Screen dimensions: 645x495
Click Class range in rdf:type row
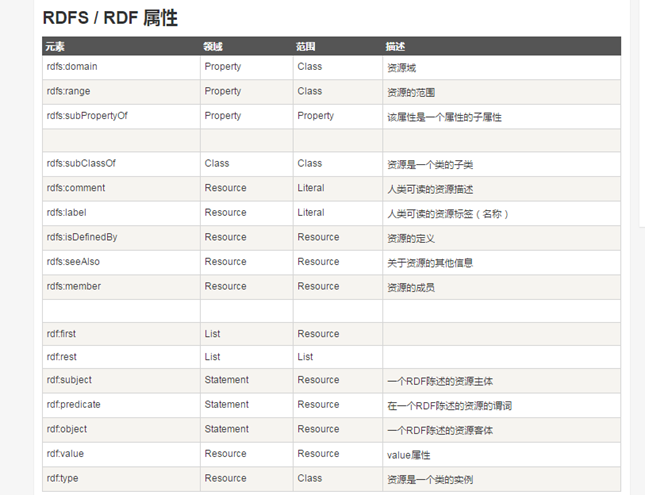pos(310,479)
